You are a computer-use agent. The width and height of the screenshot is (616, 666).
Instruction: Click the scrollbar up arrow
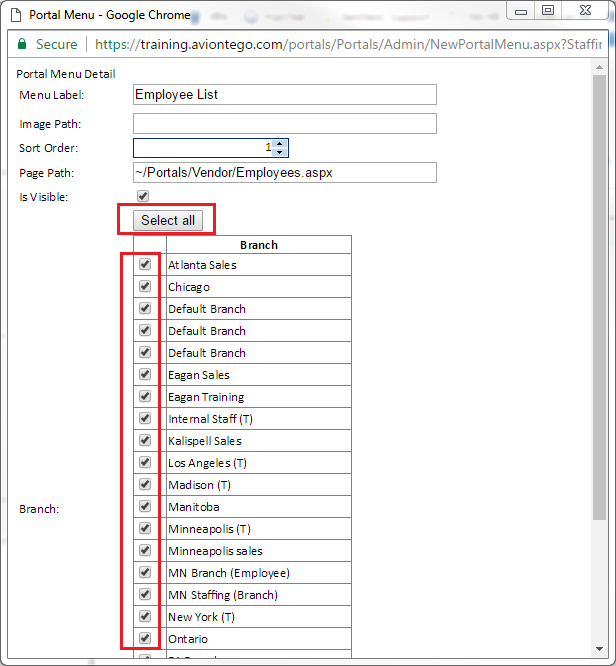(599, 67)
